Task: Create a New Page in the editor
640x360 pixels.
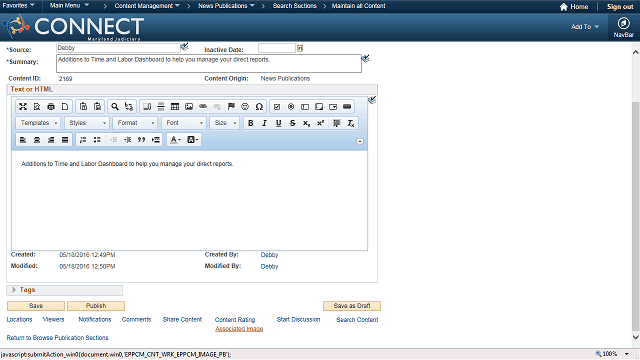Action: (x=65, y=107)
